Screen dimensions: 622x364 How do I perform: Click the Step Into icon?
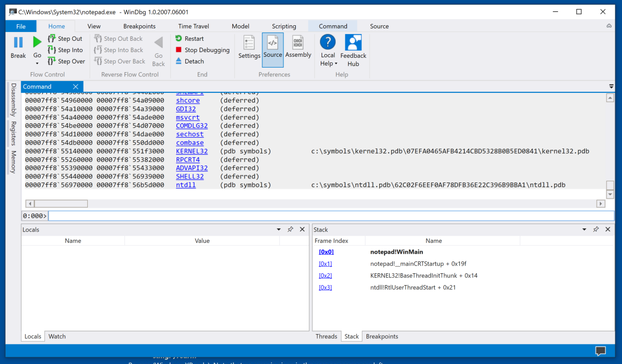pos(52,50)
